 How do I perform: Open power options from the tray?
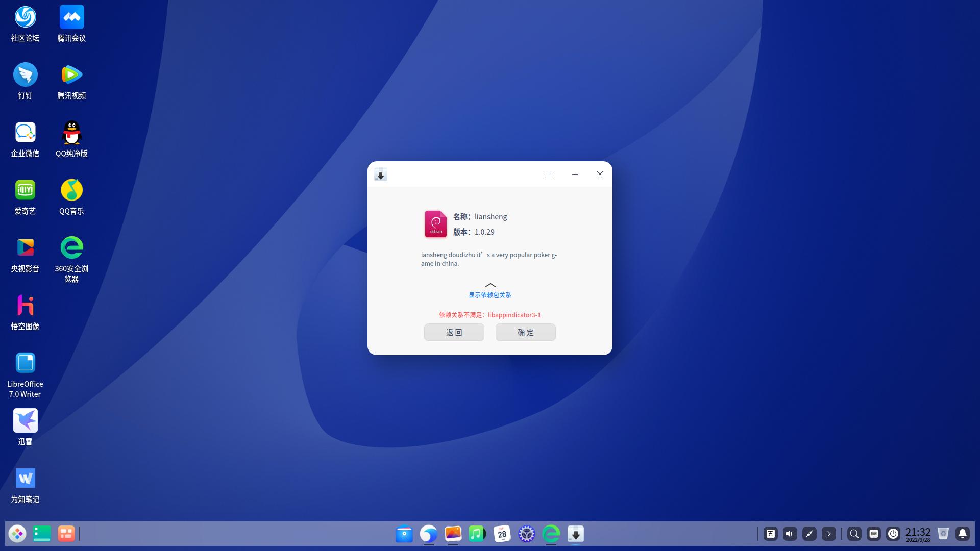pos(894,533)
